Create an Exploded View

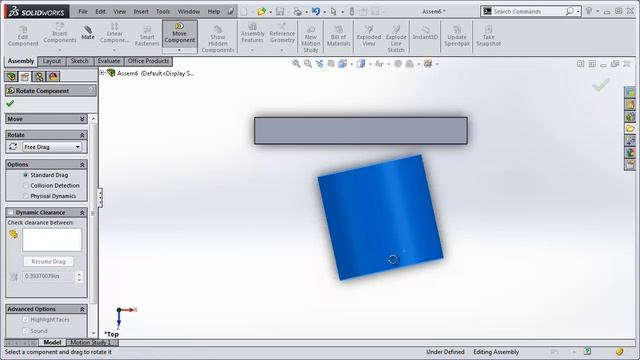[x=369, y=36]
